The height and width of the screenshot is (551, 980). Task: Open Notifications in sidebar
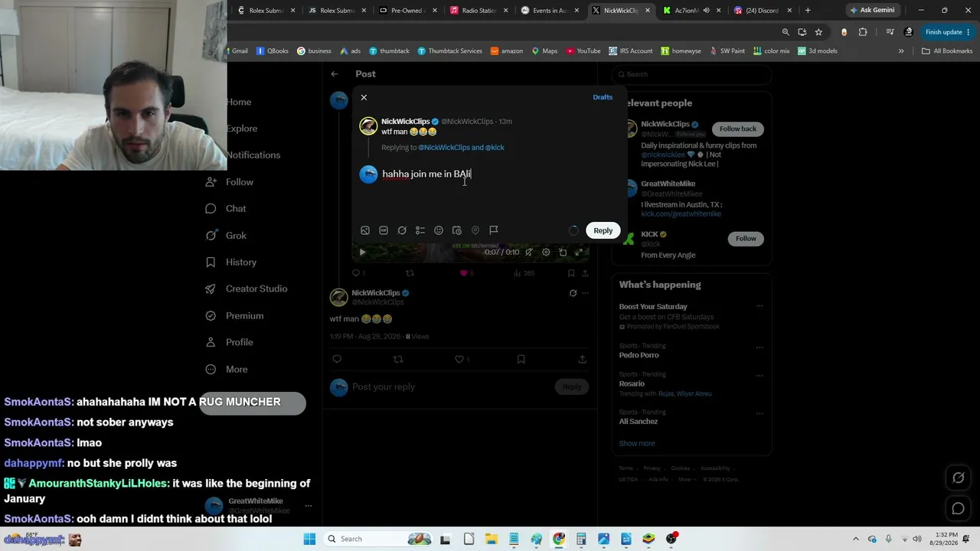pyautogui.click(x=253, y=155)
